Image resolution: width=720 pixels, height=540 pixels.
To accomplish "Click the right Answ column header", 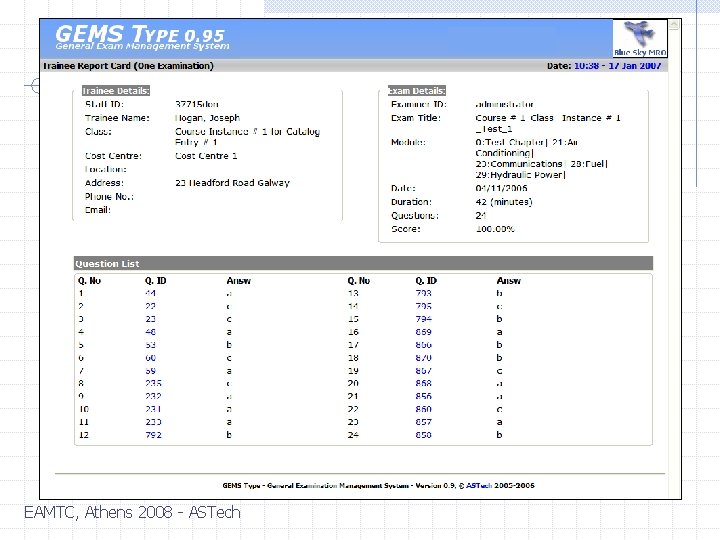I will (x=509, y=281).
